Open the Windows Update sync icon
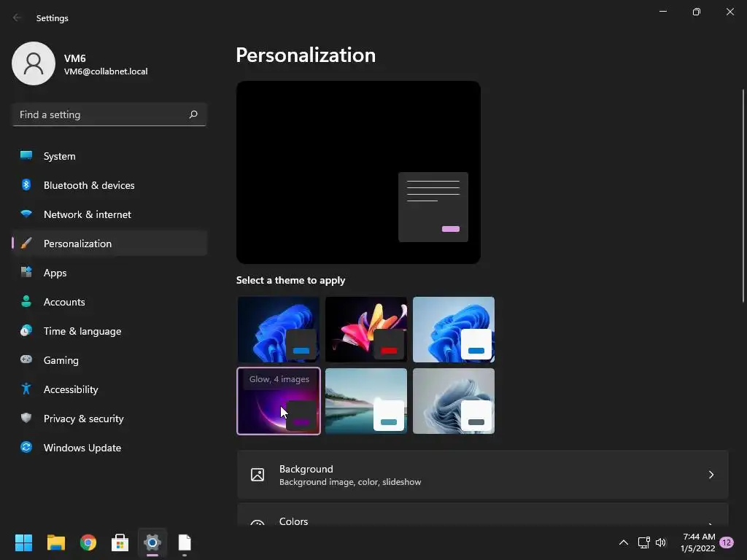 (x=26, y=447)
